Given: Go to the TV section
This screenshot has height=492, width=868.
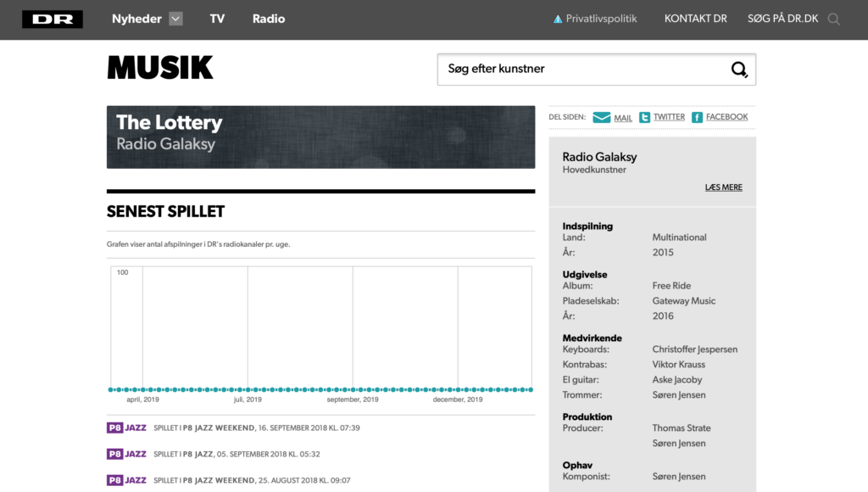Looking at the screenshot, I should click(x=217, y=19).
